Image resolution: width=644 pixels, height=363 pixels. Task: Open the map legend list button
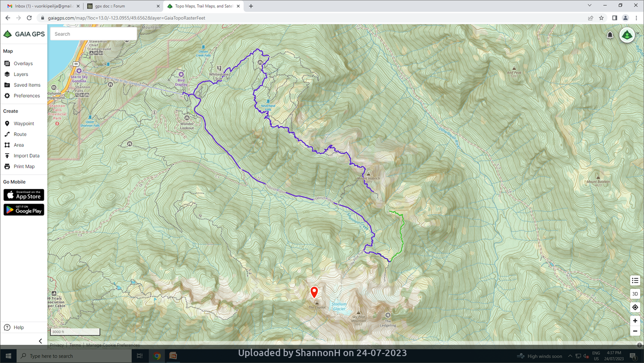[635, 280]
